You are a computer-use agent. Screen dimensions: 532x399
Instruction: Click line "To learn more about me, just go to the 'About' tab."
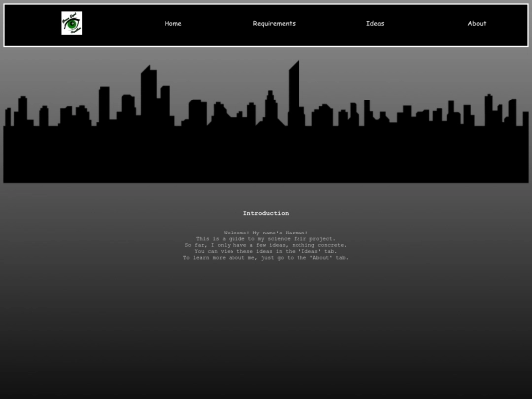click(266, 258)
